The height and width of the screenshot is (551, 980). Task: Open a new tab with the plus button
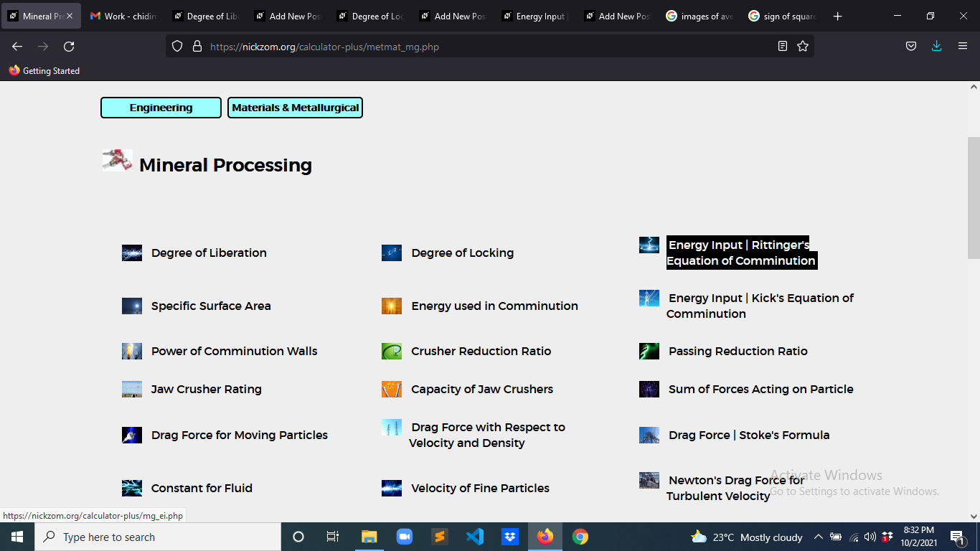point(837,16)
